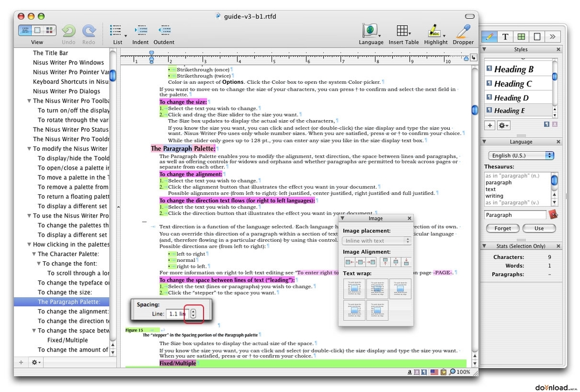
Task: Click the blue first-line indent marker on ruler
Action: (151, 53)
